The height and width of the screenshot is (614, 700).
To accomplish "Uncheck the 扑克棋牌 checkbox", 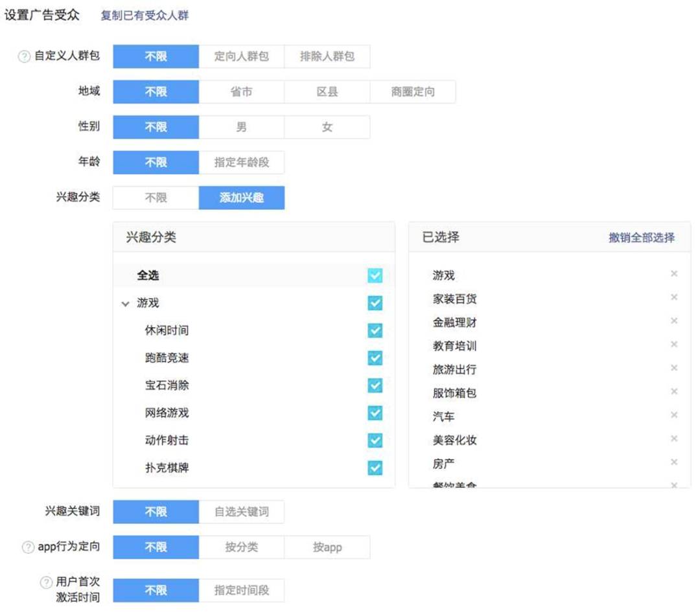I will (375, 468).
